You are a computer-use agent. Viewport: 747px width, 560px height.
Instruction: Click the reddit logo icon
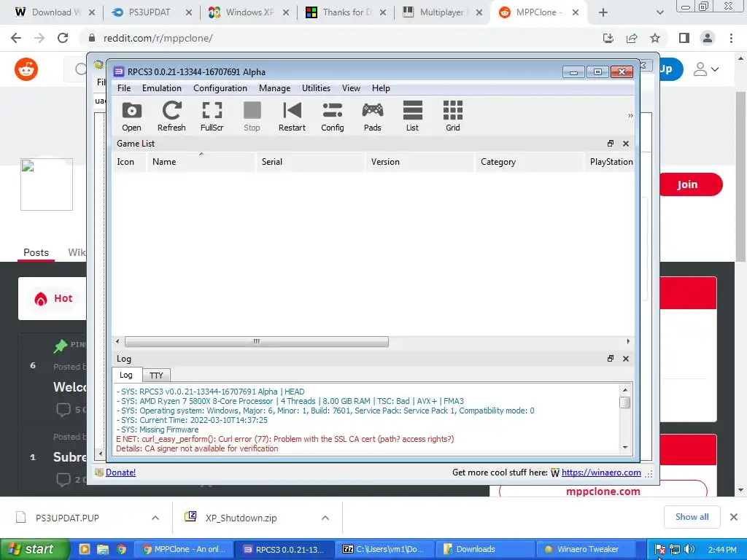(x=26, y=69)
